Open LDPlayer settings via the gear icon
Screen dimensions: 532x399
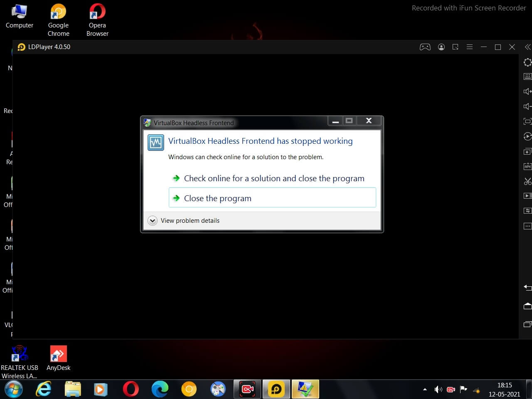coord(527,62)
